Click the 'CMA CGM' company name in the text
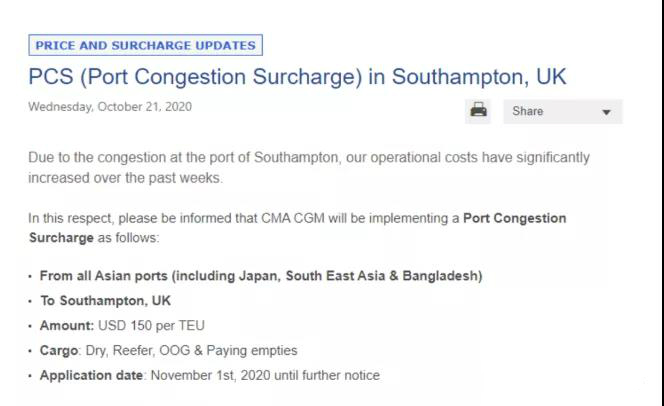This screenshot has width=664, height=406. pyautogui.click(x=293, y=218)
